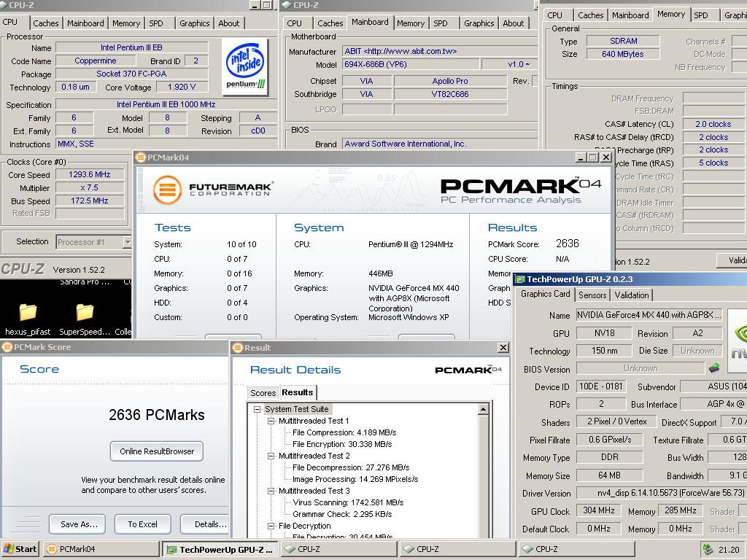This screenshot has width=747, height=560.
Task: Switch to SPD tab in middle CPU-Z
Action: [440, 23]
